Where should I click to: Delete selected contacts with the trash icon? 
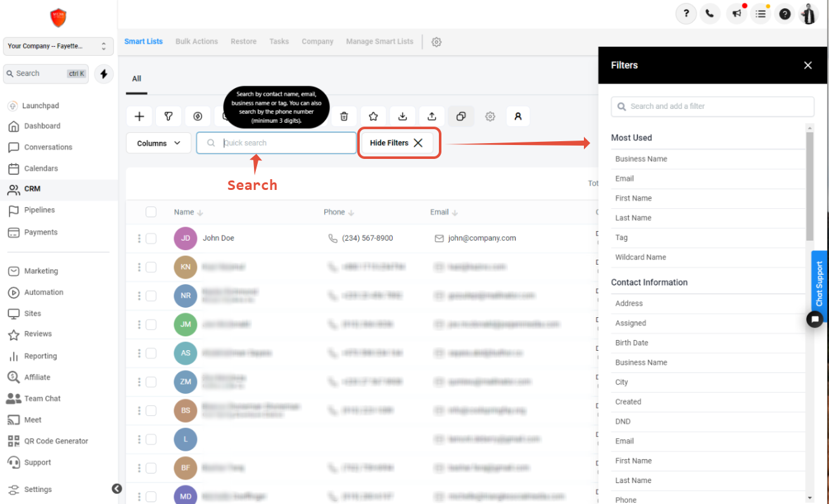tap(344, 117)
